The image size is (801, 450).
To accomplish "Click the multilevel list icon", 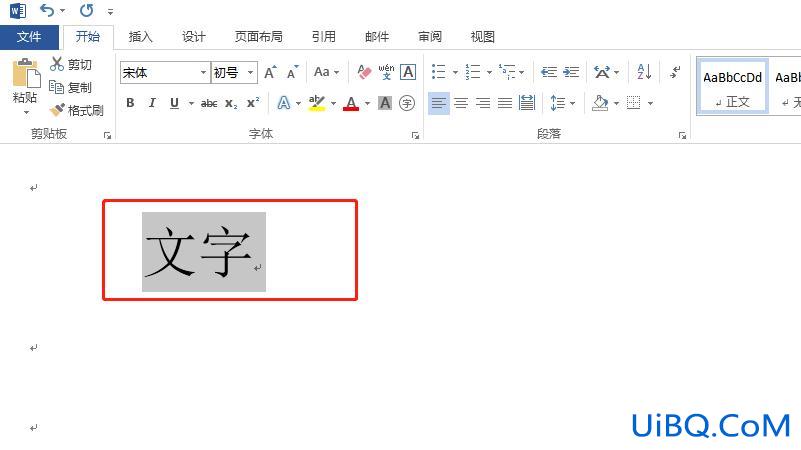I will [x=507, y=72].
